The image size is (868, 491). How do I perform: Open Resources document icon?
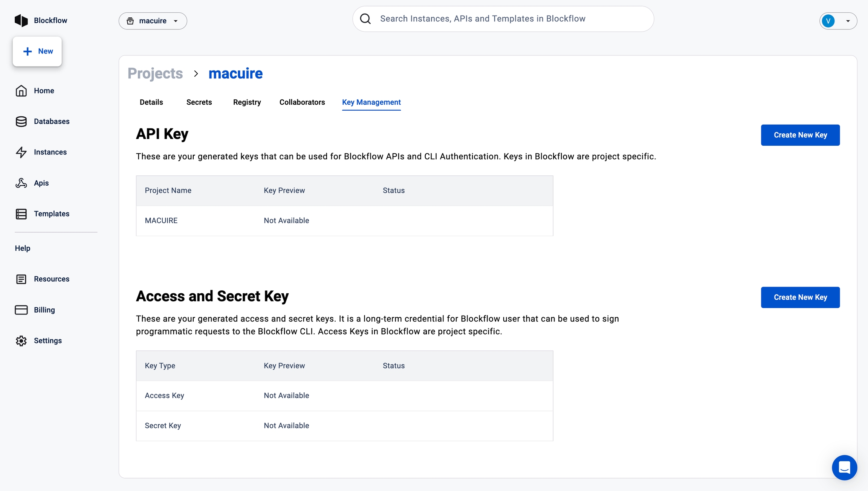[x=21, y=279]
